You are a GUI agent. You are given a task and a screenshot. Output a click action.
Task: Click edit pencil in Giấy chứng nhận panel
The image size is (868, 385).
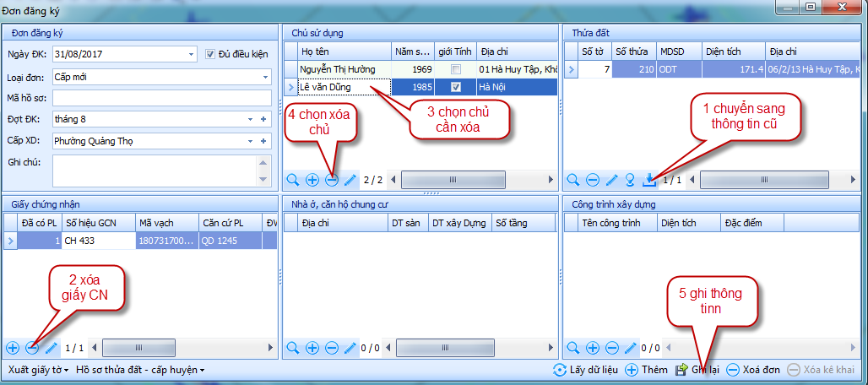pyautogui.click(x=52, y=347)
